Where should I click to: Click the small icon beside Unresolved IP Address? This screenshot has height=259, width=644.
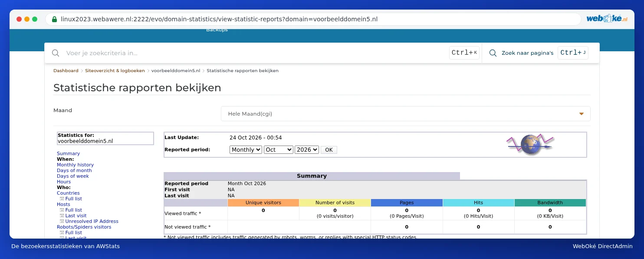tap(62, 222)
